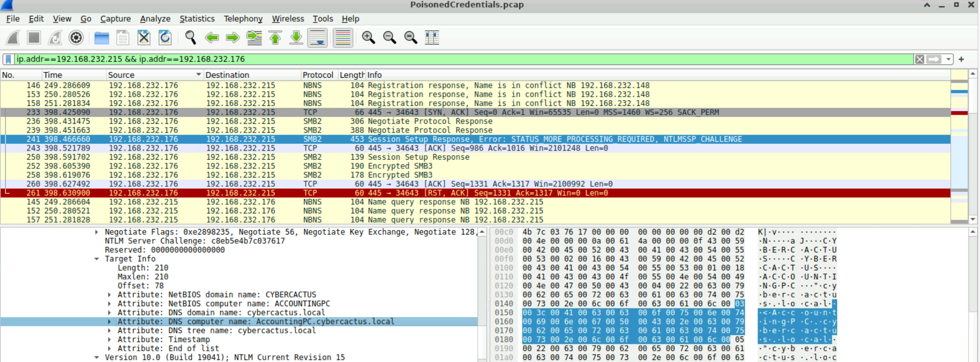Sort by the Info column header
The width and height of the screenshot is (980, 362).
[657, 75]
